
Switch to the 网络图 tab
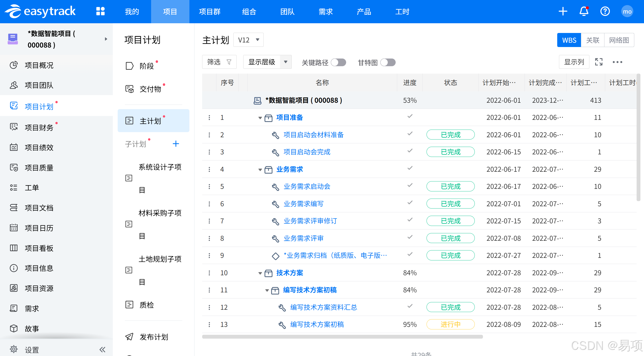[619, 40]
